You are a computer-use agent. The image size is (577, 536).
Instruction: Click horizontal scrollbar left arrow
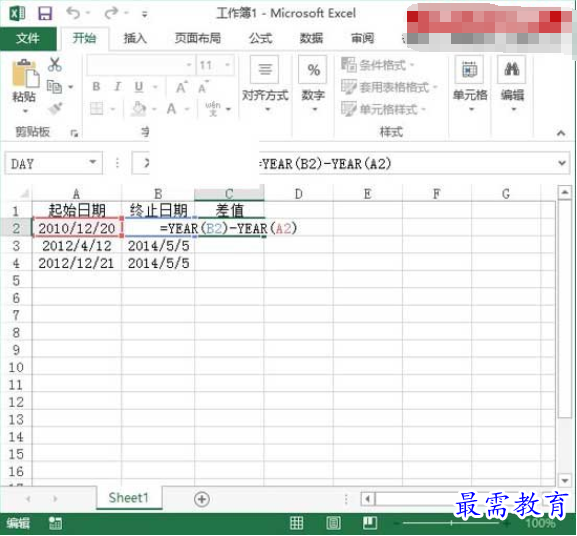point(367,499)
